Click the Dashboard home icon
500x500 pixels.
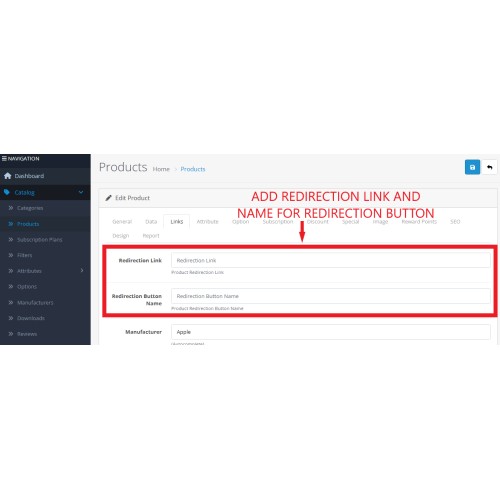click(x=8, y=176)
